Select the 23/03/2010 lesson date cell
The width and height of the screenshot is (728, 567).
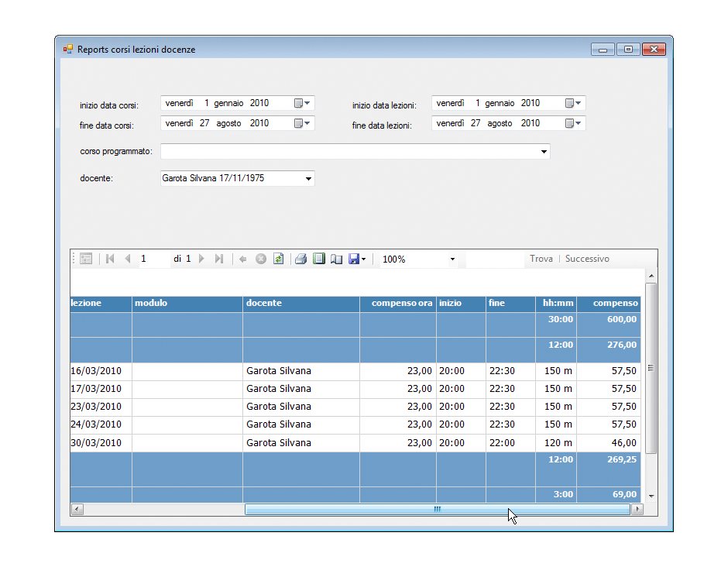click(x=101, y=407)
